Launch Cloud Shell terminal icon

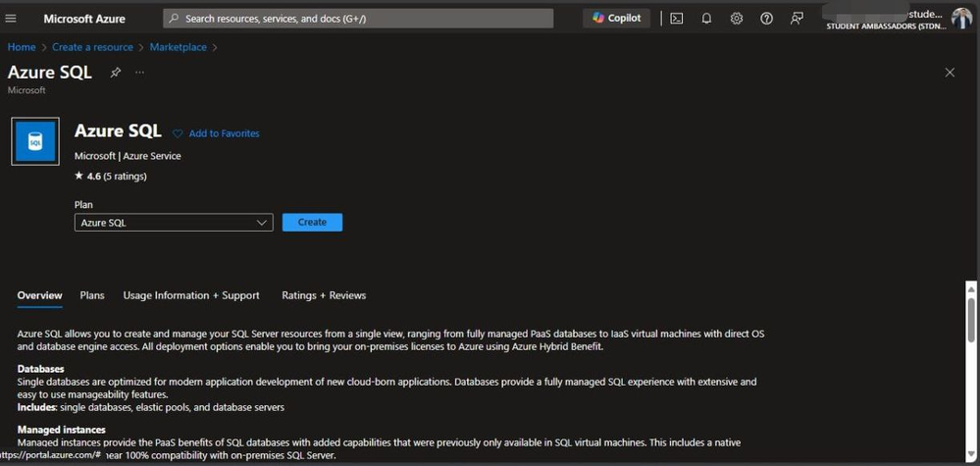click(x=676, y=19)
